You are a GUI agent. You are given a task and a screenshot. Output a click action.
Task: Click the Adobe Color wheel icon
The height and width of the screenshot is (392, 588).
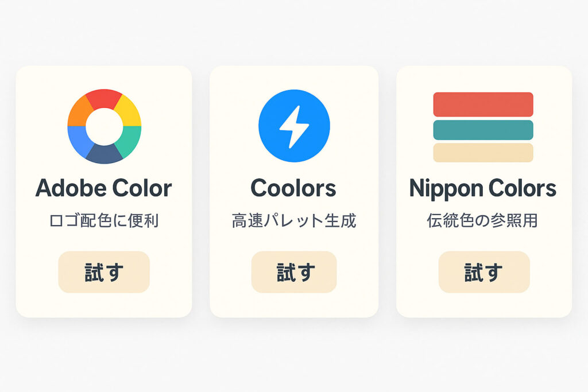click(105, 126)
